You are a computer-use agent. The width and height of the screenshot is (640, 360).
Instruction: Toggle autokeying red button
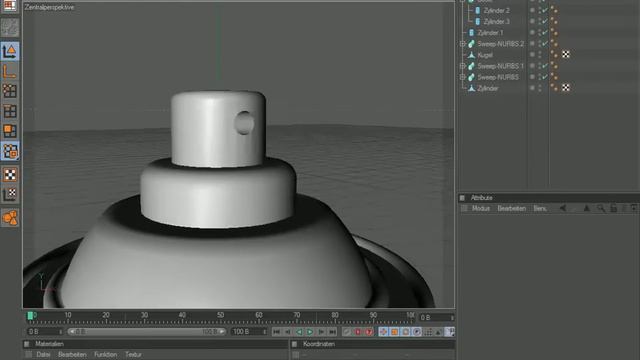[358, 332]
